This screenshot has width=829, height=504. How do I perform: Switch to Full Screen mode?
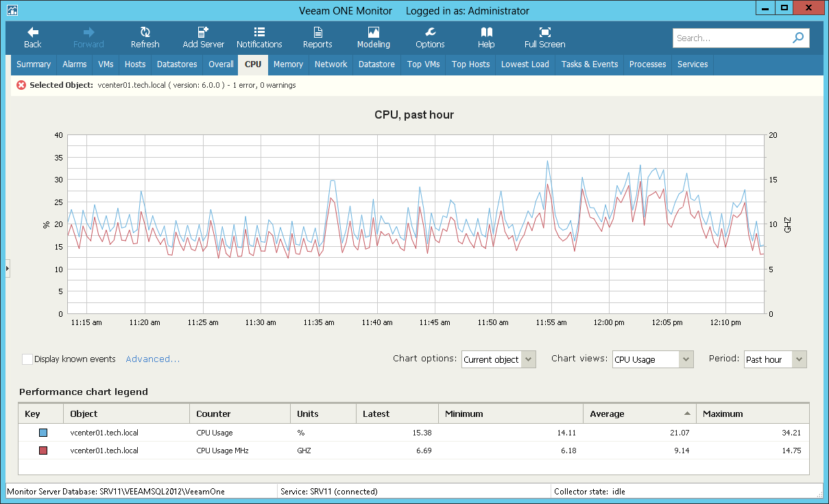pos(544,38)
